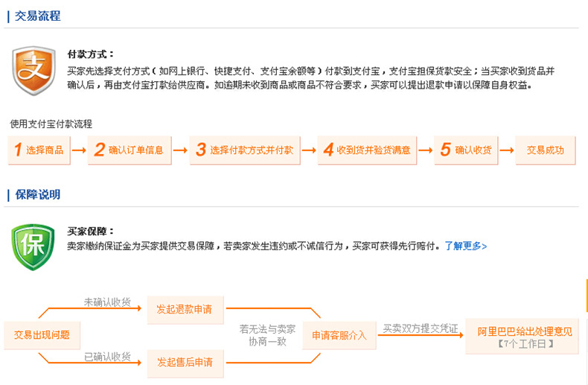The width and height of the screenshot is (588, 385).
Task: Click the 交易成功 final step box
Action: pos(545,150)
